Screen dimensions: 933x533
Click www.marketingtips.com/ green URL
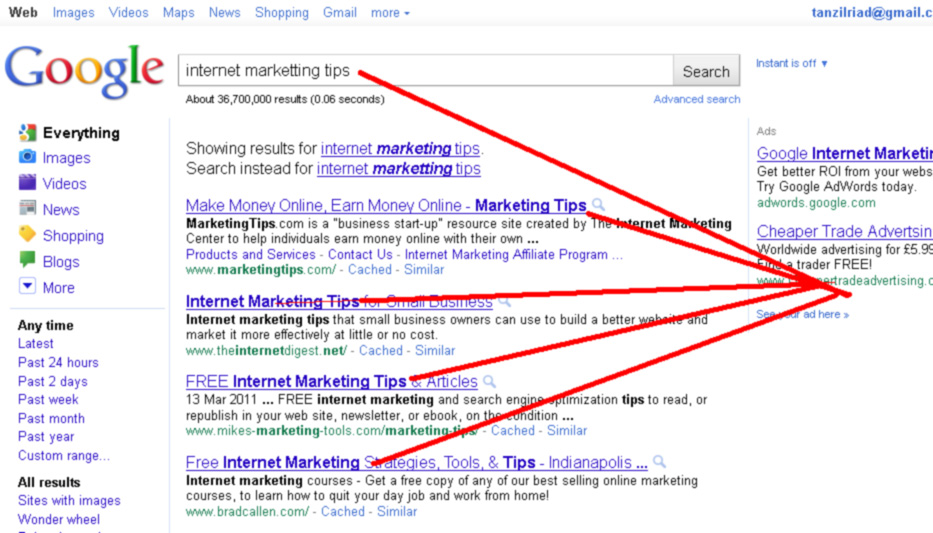(261, 269)
